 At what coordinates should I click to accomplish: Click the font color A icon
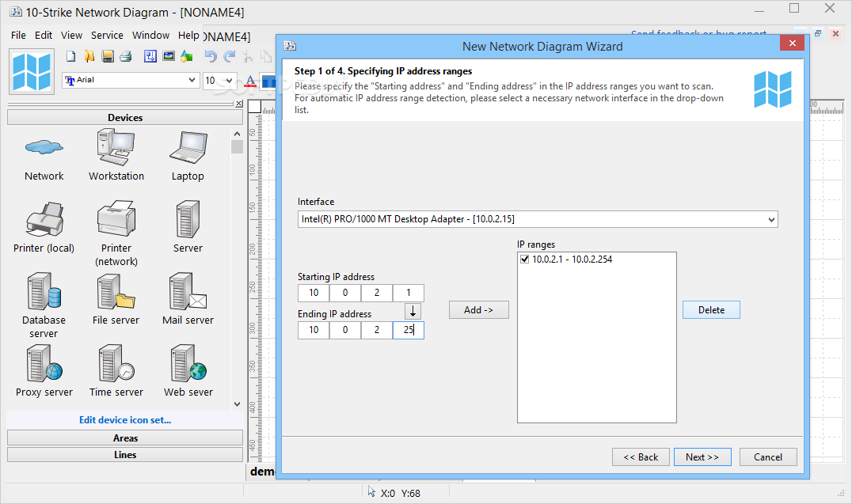(250, 81)
